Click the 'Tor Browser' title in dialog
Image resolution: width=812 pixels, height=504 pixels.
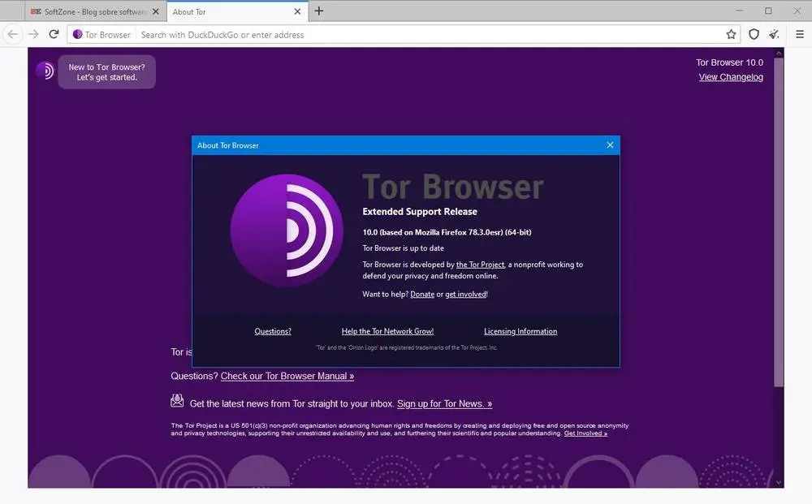click(453, 187)
